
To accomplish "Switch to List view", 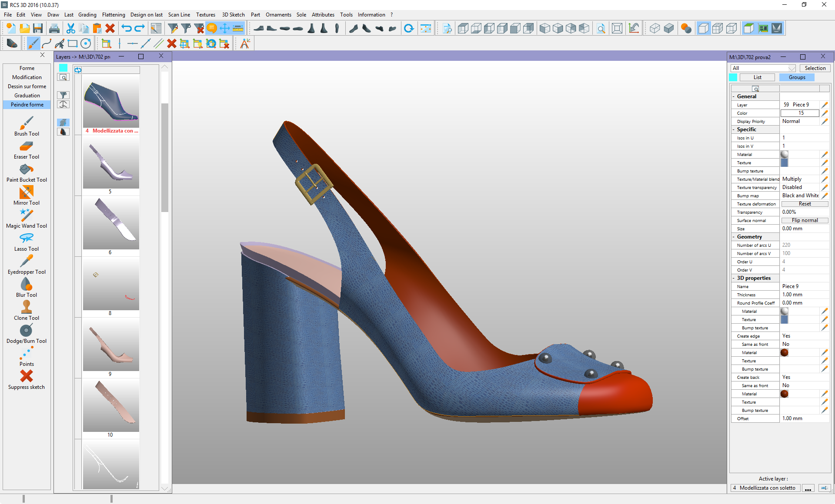I will click(758, 77).
